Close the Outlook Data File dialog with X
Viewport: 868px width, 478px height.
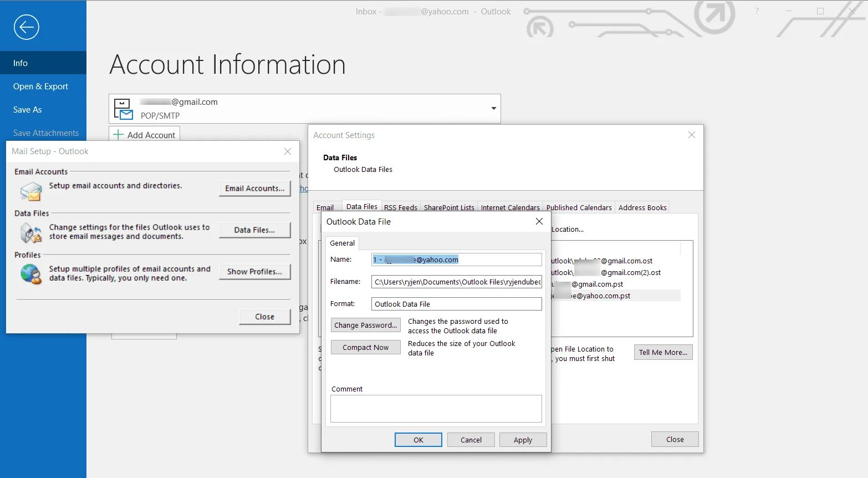tap(539, 221)
